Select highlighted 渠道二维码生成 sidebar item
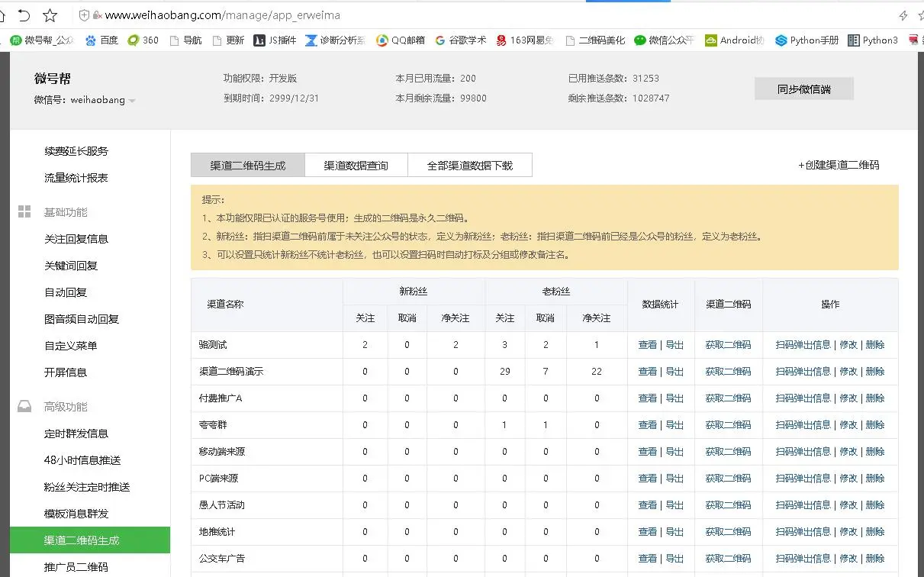924x577 pixels. [90, 540]
